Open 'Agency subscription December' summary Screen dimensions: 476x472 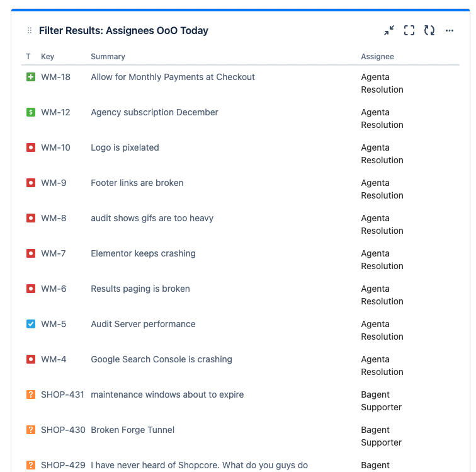(x=154, y=112)
